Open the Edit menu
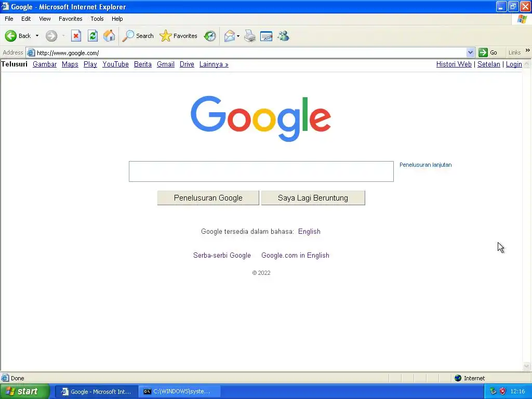 click(x=26, y=19)
